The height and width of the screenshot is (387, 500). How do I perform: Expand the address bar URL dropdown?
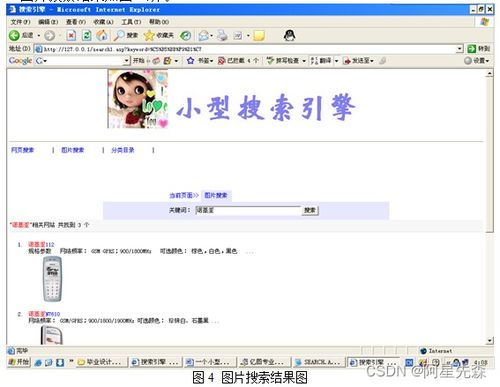[460, 49]
